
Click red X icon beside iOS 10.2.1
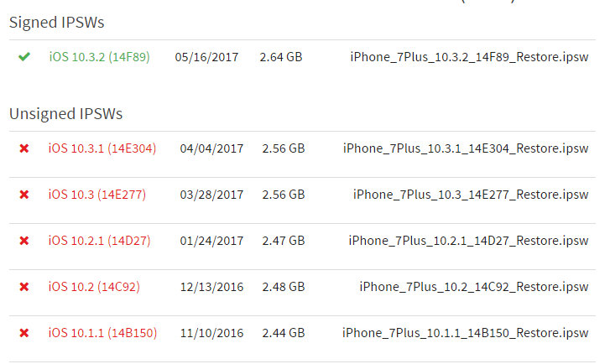click(24, 241)
